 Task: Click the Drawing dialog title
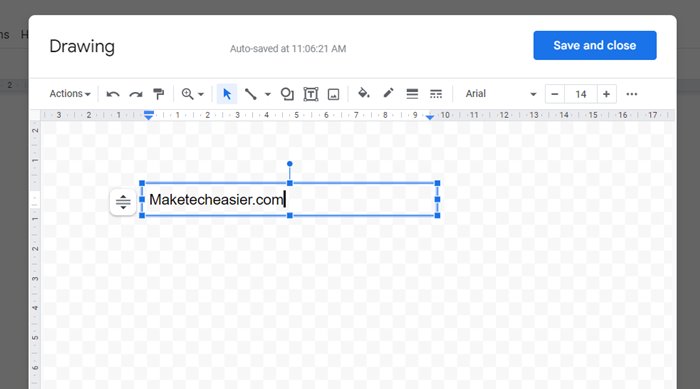(x=82, y=46)
